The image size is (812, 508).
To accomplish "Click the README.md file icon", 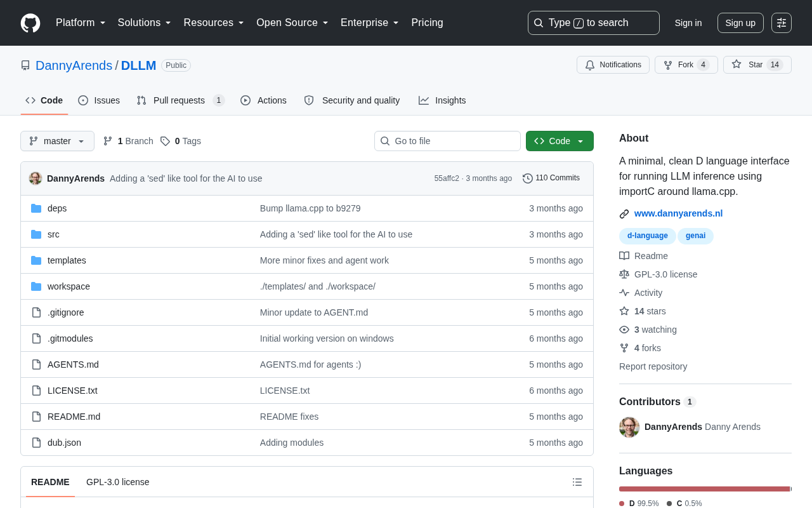I will tap(36, 417).
